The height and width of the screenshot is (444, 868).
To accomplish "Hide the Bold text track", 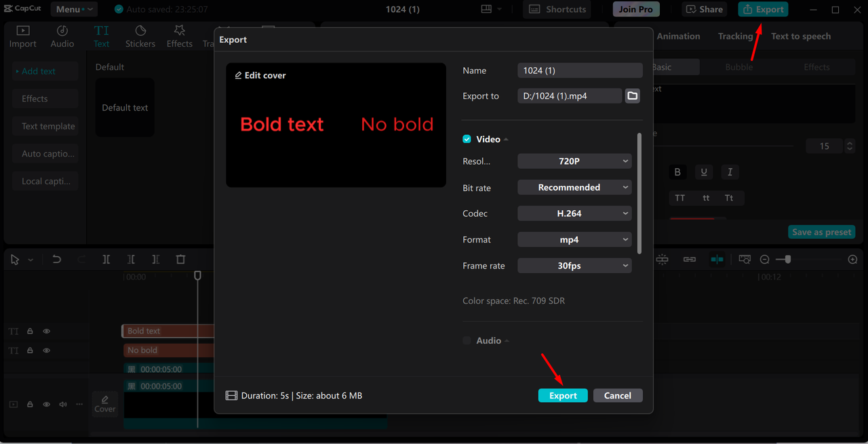I will coord(47,331).
